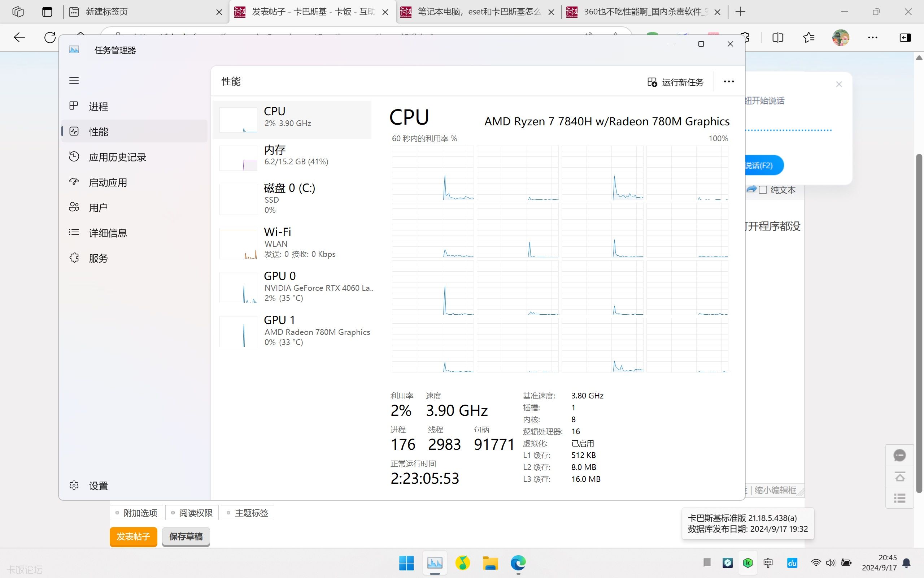Open the notification bell in system tray
The height and width of the screenshot is (578, 924).
[x=906, y=563]
